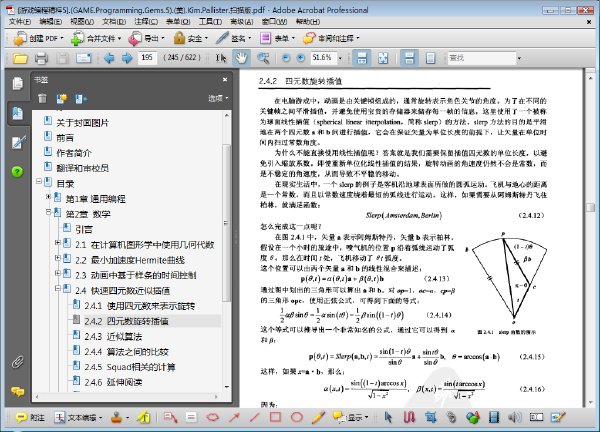This screenshot has width=600, height=432.
Task: Collapse bookmark 2.4 快速四元数近似插值
Action: [57, 288]
